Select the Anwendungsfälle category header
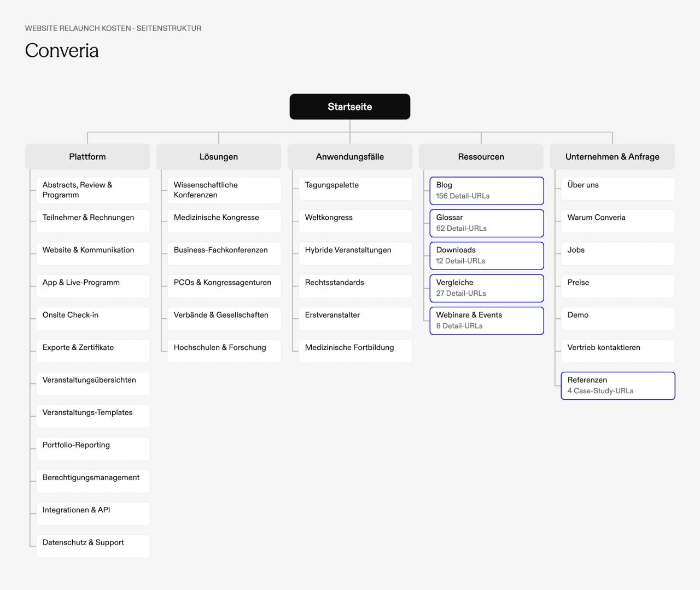700x590 pixels. click(x=350, y=156)
